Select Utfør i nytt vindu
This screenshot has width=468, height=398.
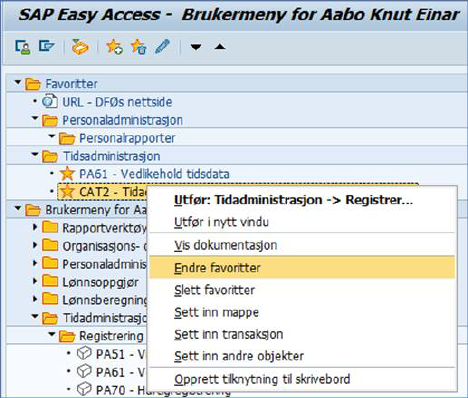(x=302, y=222)
